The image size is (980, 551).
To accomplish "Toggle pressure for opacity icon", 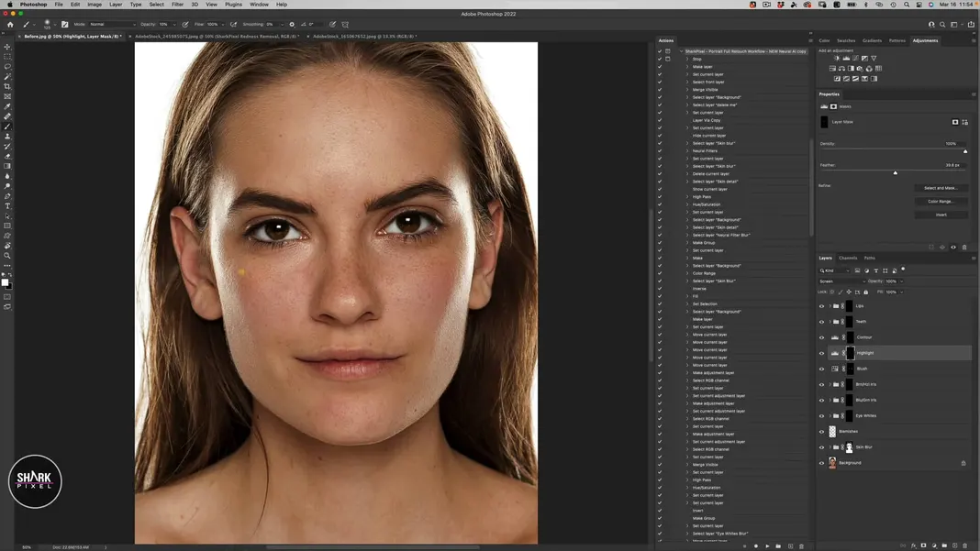I will [185, 25].
